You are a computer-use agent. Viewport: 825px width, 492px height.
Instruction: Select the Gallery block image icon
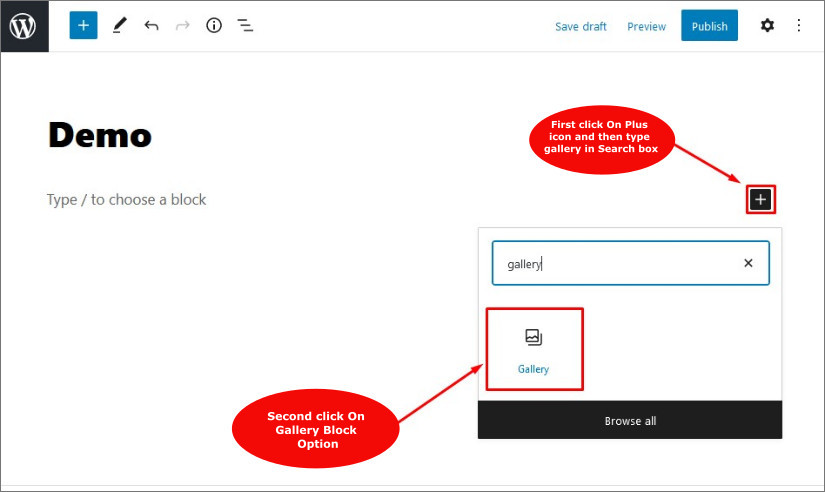pos(533,338)
